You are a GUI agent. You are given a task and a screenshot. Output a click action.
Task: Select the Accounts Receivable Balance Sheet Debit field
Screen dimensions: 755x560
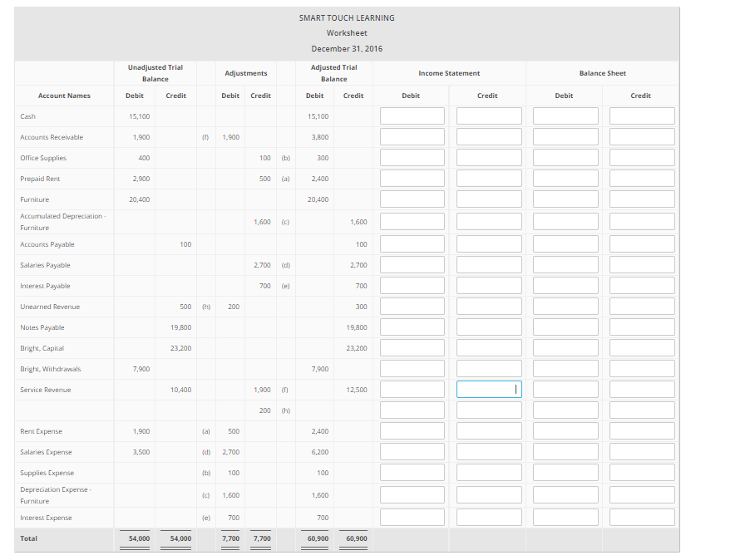(564, 137)
